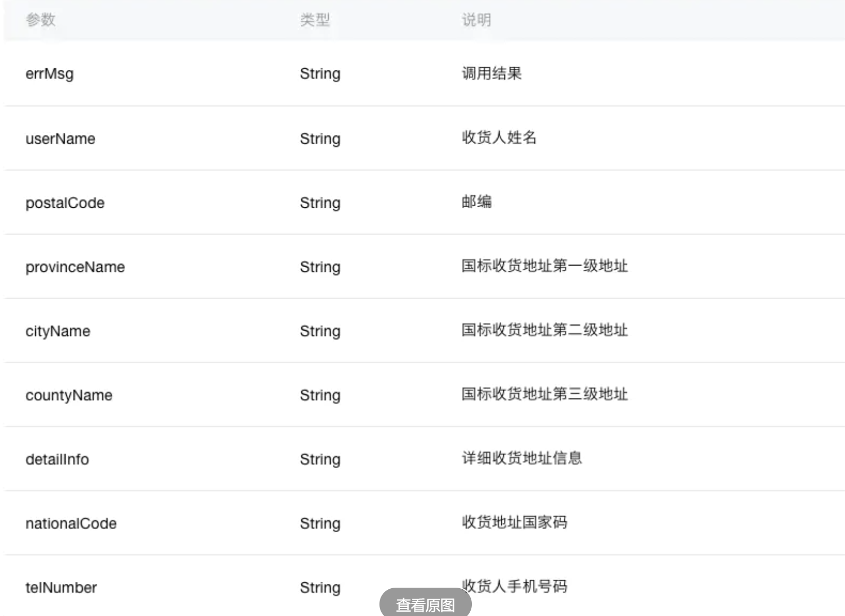This screenshot has height=616, width=845.
Task: Click String type in detailInfo row
Action: click(x=320, y=460)
